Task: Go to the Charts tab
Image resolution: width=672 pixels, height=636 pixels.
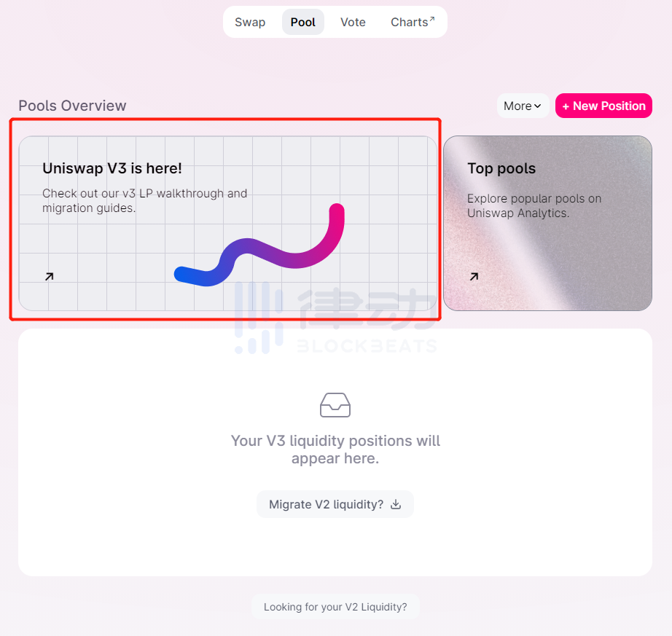Action: (409, 22)
